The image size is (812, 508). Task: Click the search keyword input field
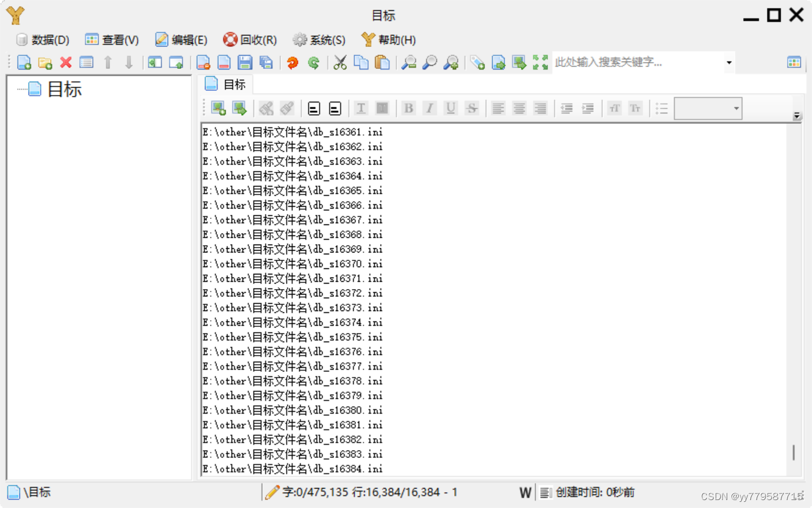click(x=638, y=62)
